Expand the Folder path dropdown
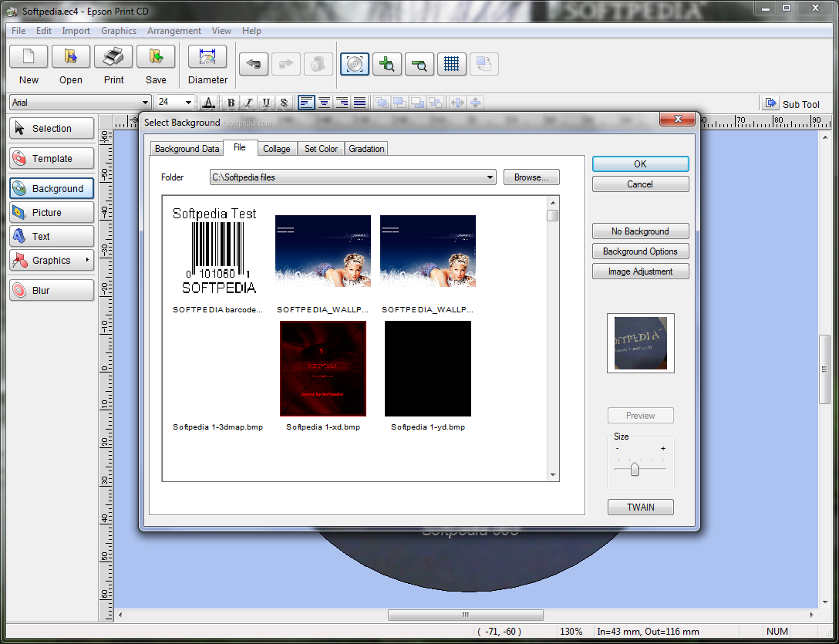839x644 pixels. [x=490, y=177]
